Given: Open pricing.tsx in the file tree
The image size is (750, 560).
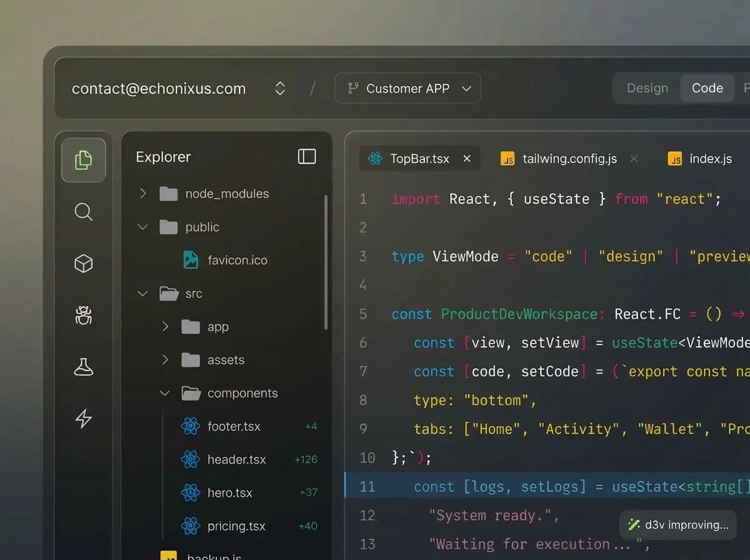Looking at the screenshot, I should (236, 526).
